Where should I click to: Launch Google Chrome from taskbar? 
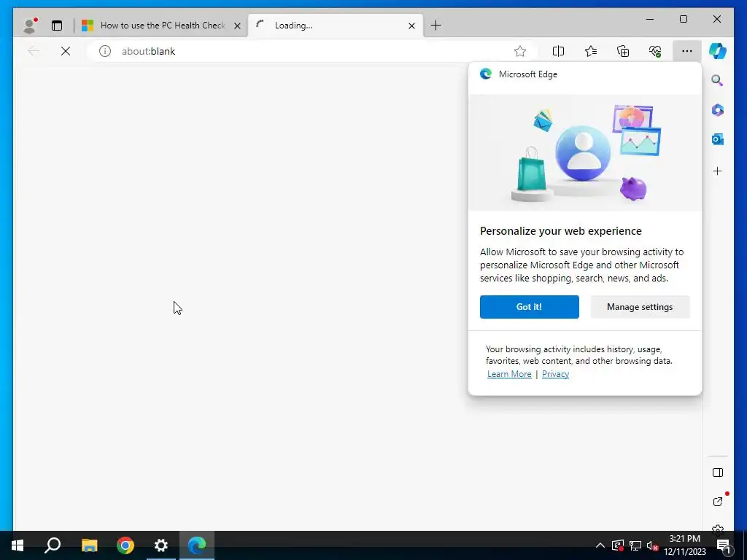click(x=125, y=545)
